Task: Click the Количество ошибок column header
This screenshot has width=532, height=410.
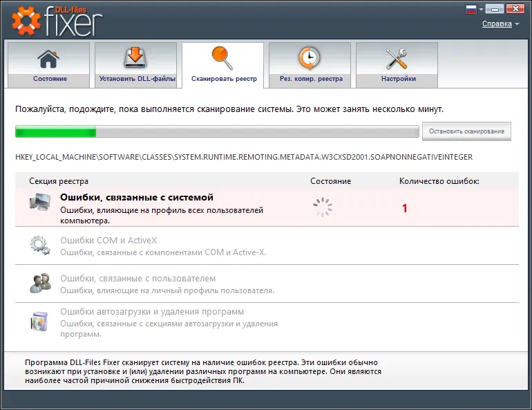Action: click(x=439, y=181)
